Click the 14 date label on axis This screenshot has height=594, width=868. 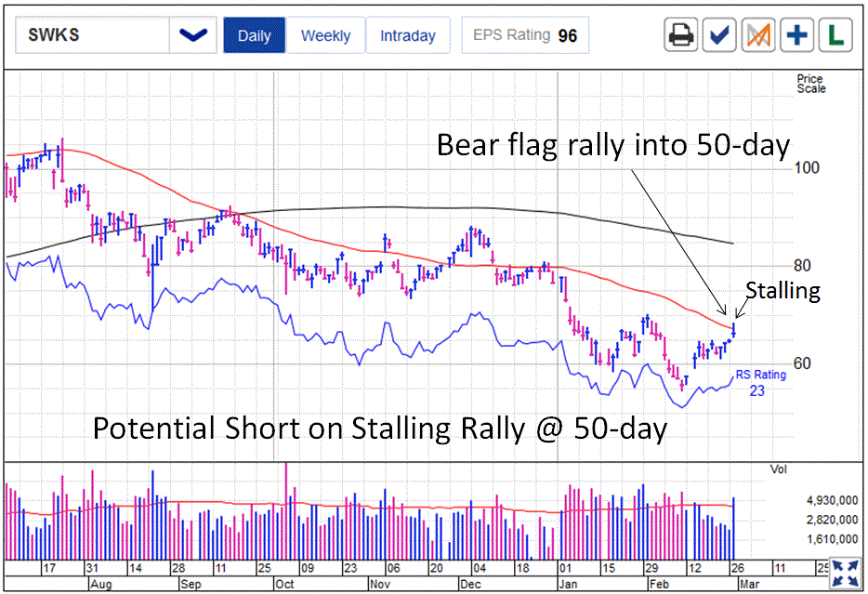(x=135, y=568)
